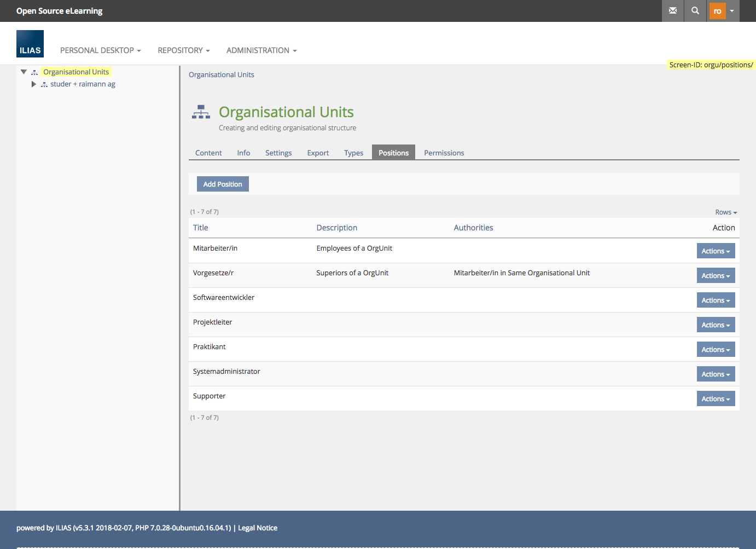756x549 pixels.
Task: Switch to the Permissions tab
Action: [x=444, y=153]
